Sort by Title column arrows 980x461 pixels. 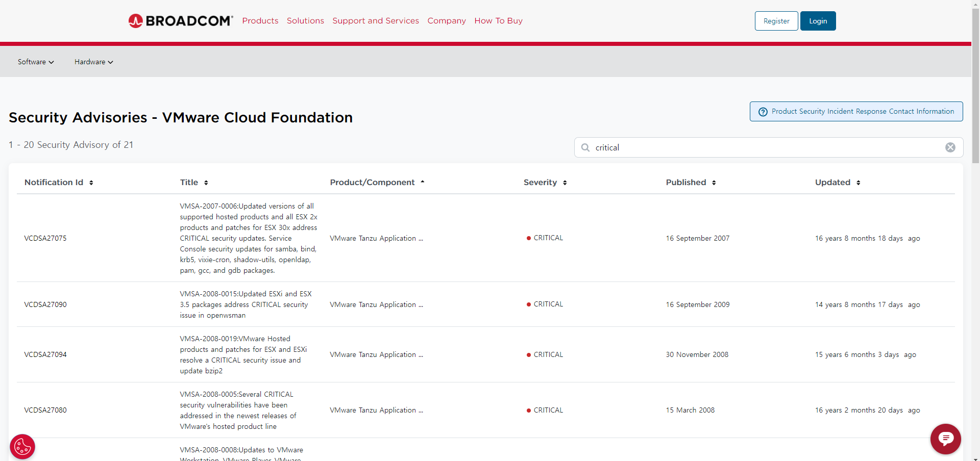tap(206, 183)
